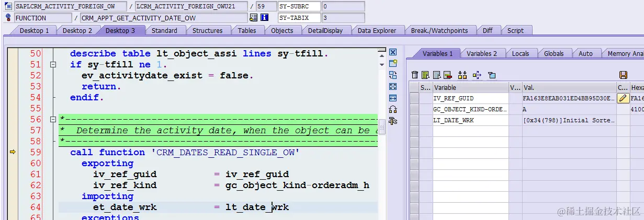Click the [0x34(798)]Initial Sorte... value cell
Image resolution: width=644 pixels, height=220 pixels.
[569, 120]
